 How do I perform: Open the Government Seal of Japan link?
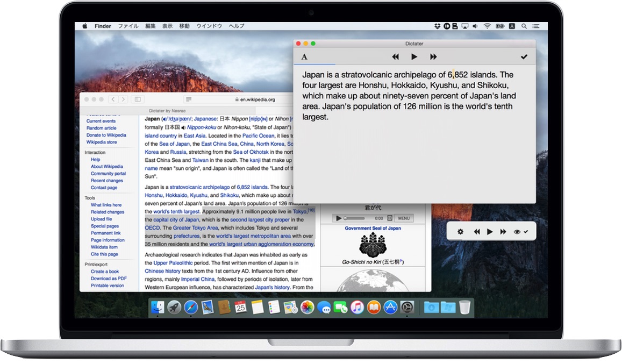tap(373, 229)
